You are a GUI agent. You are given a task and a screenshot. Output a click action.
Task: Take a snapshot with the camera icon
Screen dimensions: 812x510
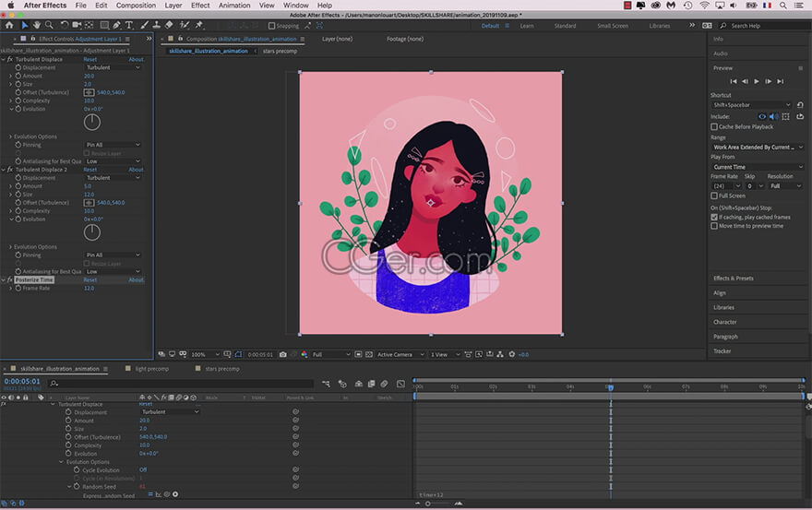tap(282, 355)
